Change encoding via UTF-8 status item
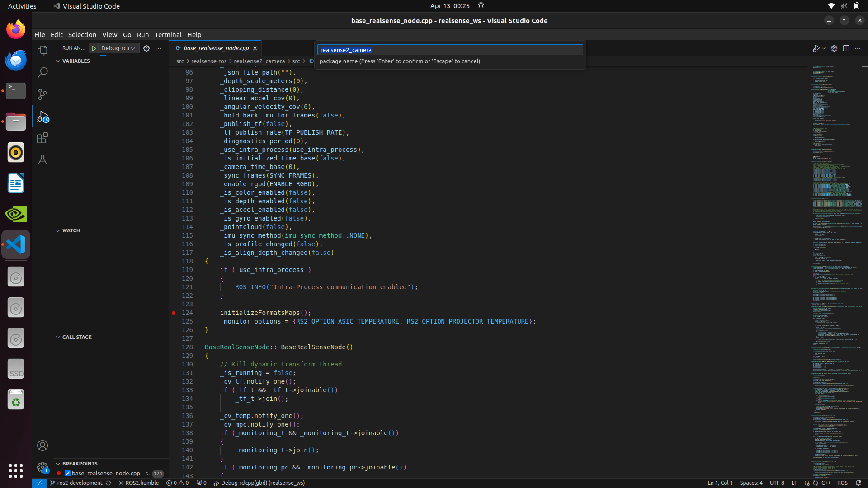Screen dimensions: 868x488 [777, 483]
